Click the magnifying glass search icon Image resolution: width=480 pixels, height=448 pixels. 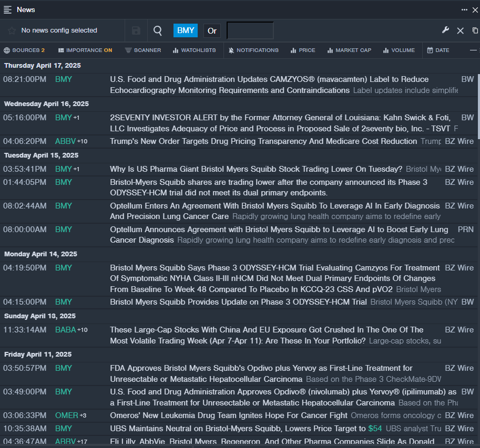[x=158, y=30]
